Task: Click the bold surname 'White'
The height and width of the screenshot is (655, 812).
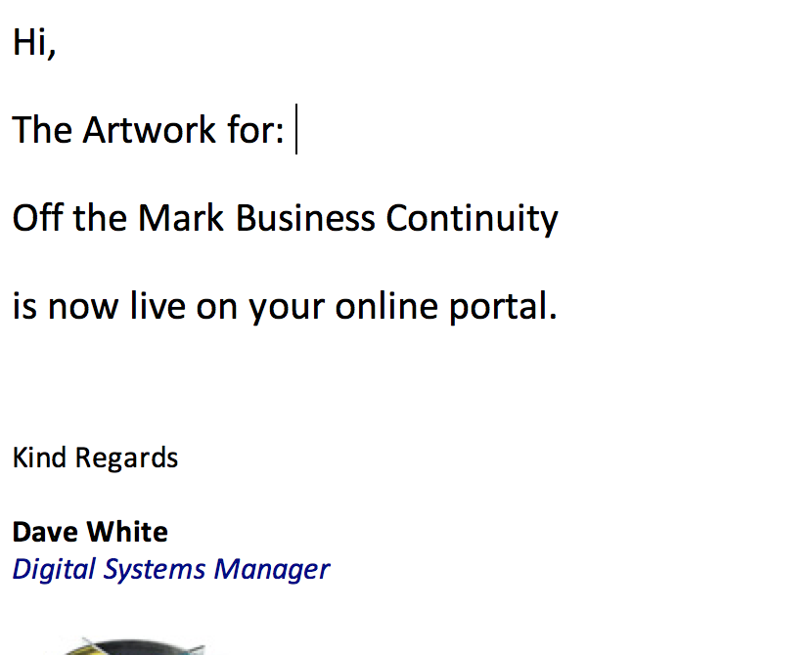Action: (127, 533)
